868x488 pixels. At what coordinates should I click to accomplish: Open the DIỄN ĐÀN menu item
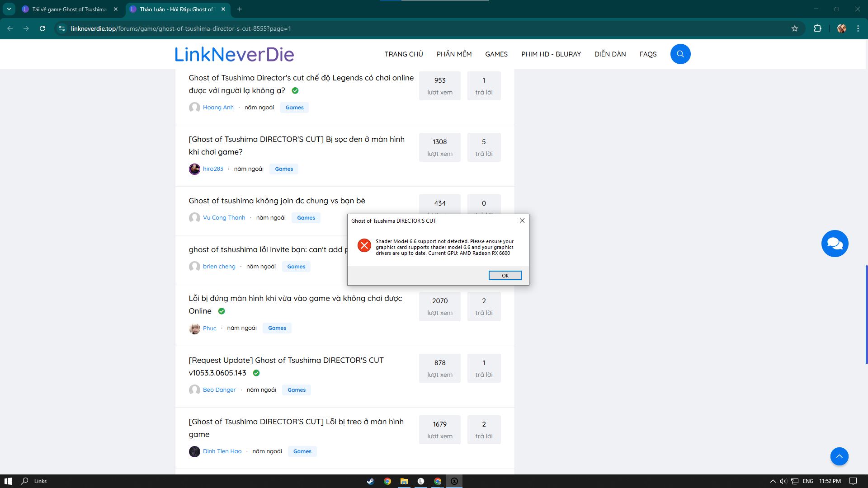pos(610,54)
